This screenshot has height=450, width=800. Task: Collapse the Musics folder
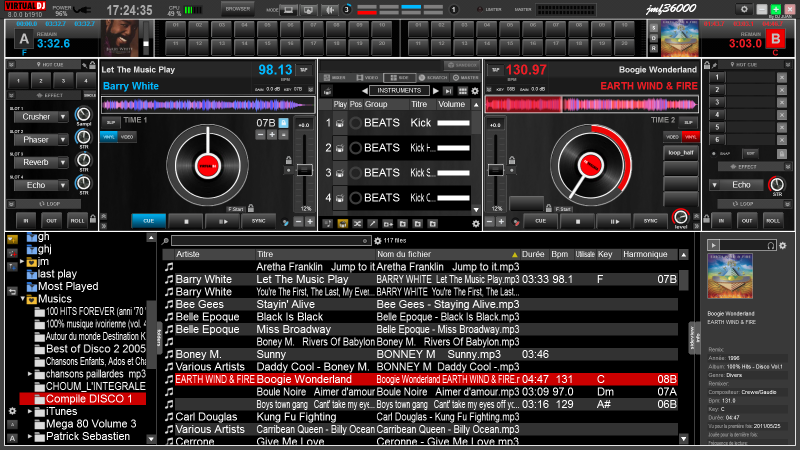[22, 299]
